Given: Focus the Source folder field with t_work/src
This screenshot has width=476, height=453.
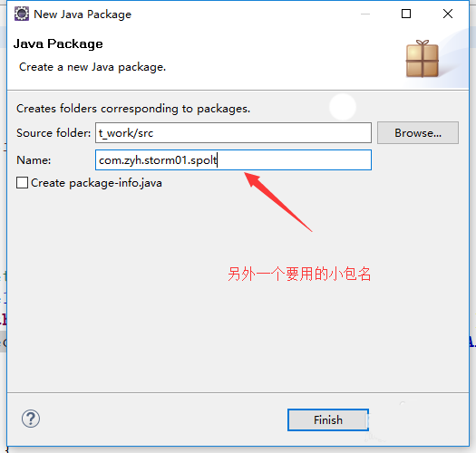Looking at the screenshot, I should tap(233, 133).
